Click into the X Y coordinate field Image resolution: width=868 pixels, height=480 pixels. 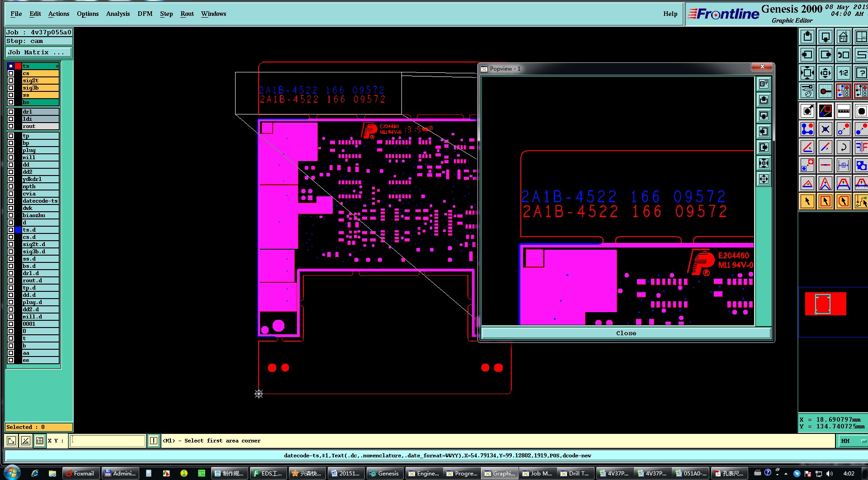[108, 441]
